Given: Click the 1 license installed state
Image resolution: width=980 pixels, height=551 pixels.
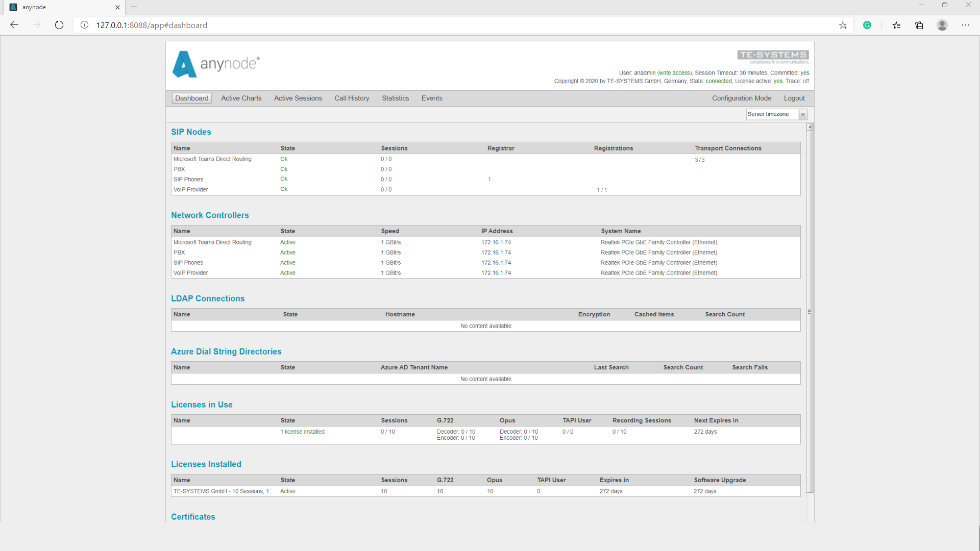Looking at the screenshot, I should [302, 432].
